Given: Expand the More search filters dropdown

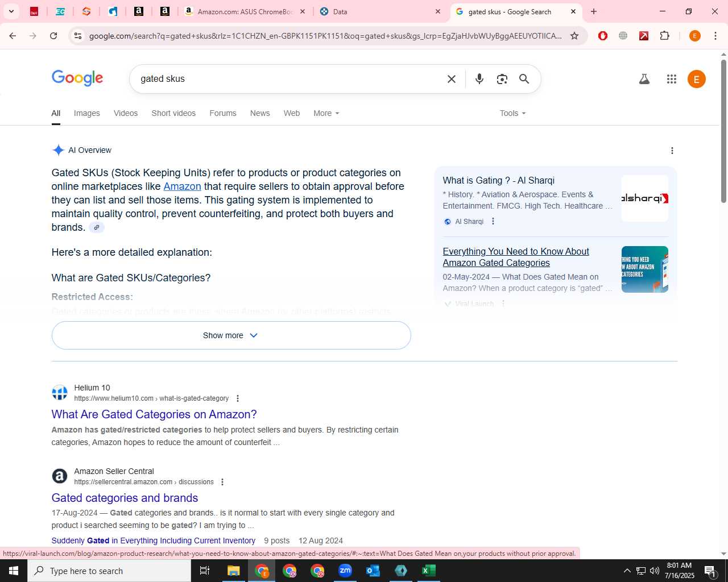Looking at the screenshot, I should point(326,113).
